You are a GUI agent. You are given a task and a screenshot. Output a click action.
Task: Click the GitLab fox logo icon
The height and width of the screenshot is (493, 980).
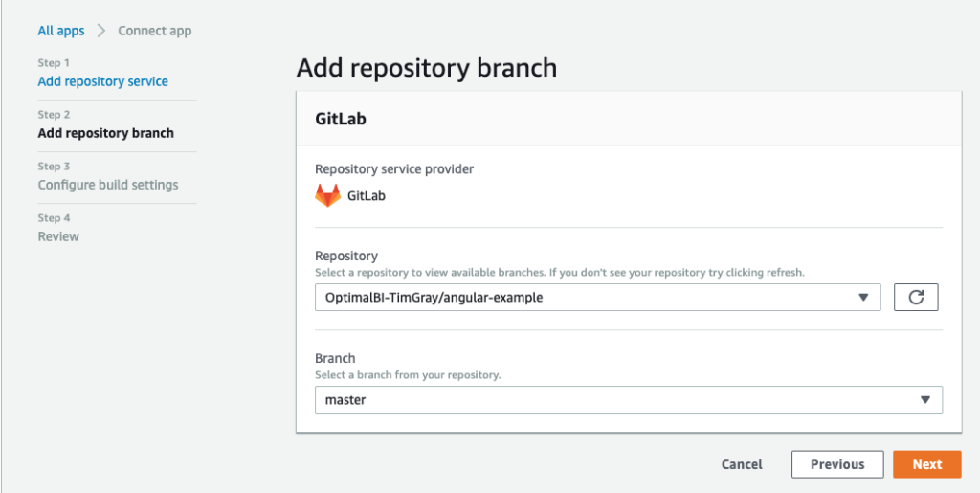327,195
